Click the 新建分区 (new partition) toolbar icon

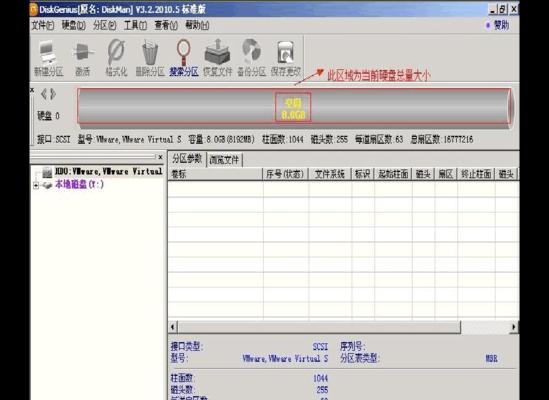click(x=48, y=58)
